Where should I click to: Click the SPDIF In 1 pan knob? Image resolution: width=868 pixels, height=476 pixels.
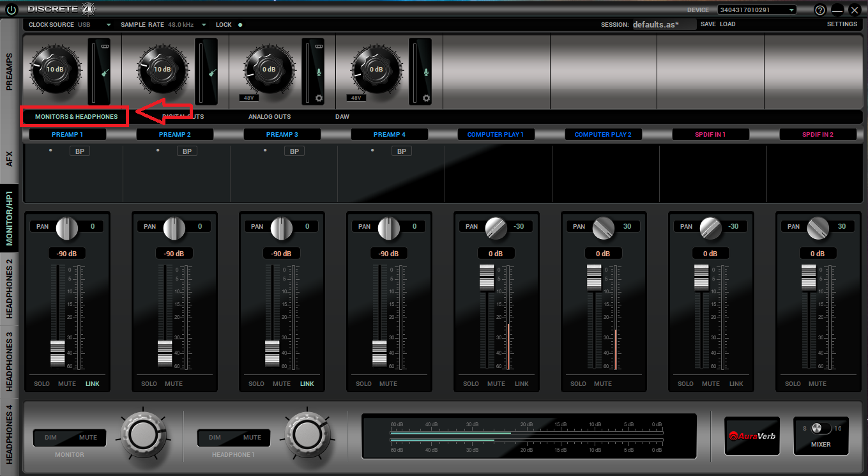coord(711,227)
